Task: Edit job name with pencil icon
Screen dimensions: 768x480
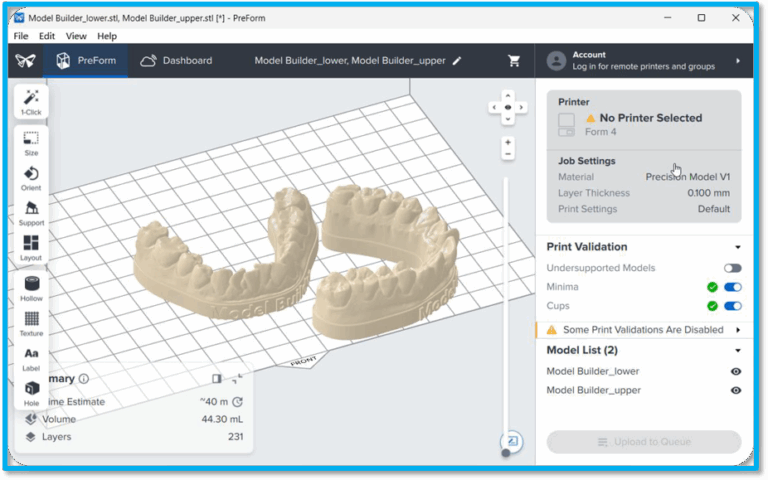Action: 457,61
